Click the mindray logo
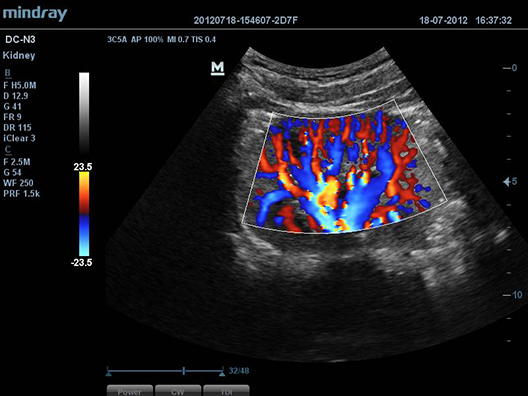528x396 pixels. tap(35, 14)
